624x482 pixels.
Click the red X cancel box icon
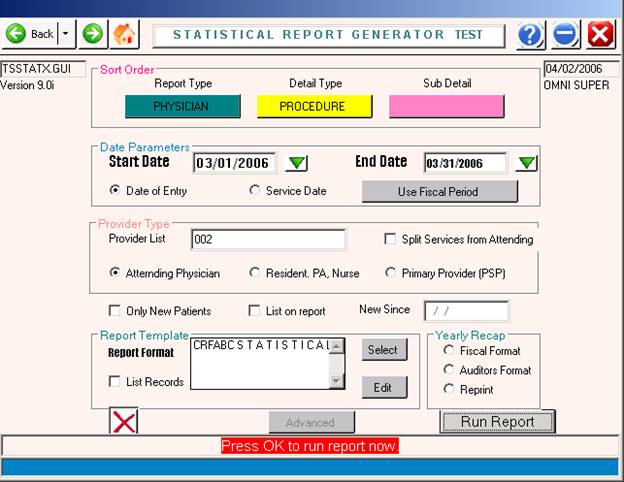123,422
